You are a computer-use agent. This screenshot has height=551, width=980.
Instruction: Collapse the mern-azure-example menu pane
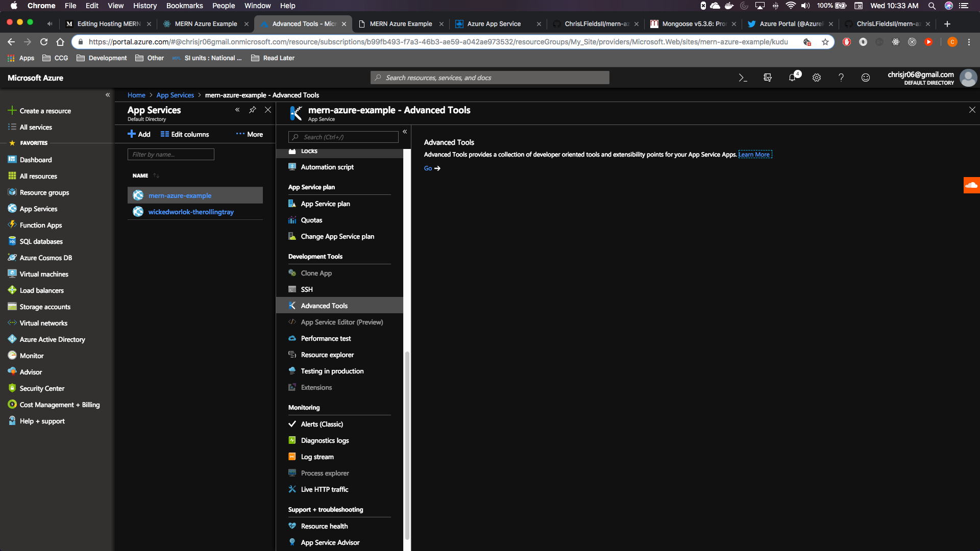(405, 132)
